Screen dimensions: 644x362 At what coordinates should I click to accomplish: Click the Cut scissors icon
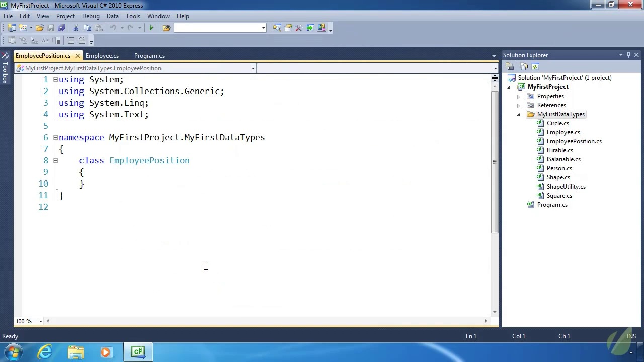coord(76,28)
